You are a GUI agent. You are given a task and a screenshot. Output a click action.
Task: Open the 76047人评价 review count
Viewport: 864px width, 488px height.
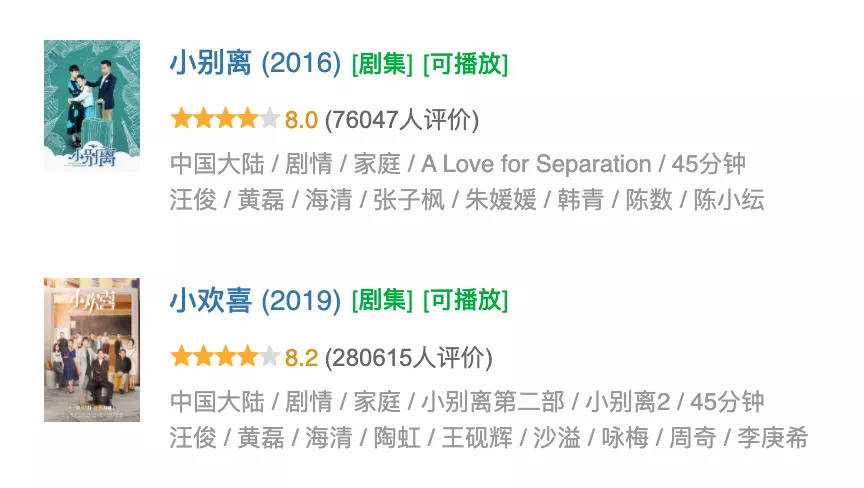tap(402, 121)
